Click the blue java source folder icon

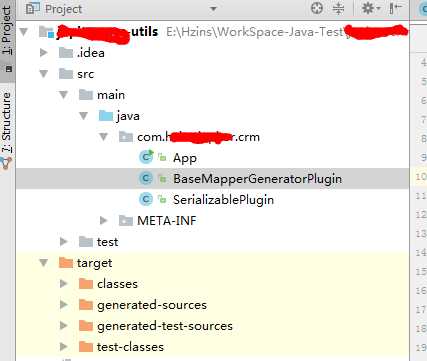click(x=106, y=116)
